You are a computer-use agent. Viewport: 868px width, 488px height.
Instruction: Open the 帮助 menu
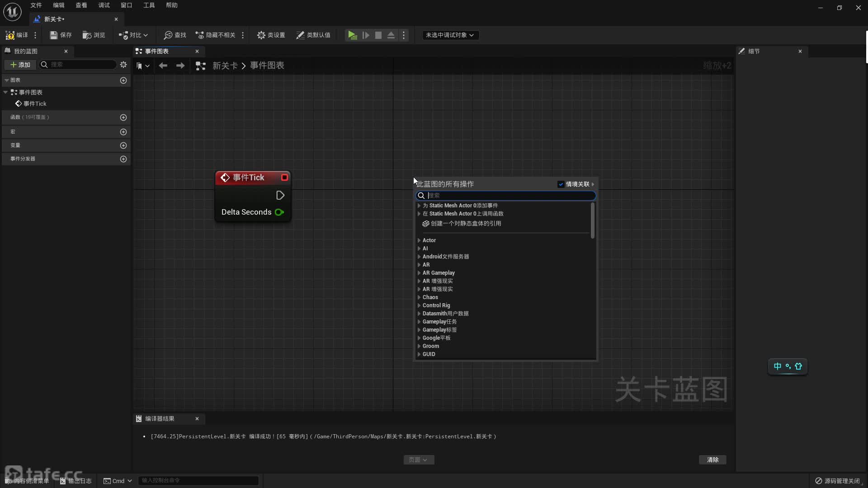tap(172, 5)
